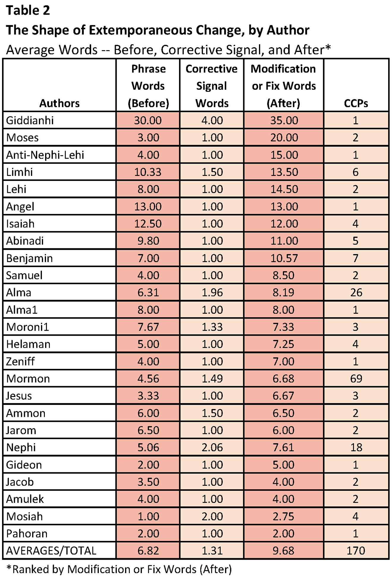Click the Modification or Fix Words header
The width and height of the screenshot is (392, 579).
[x=283, y=86]
